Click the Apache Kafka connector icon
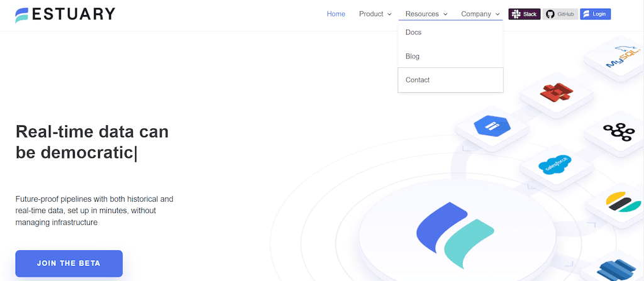Viewport: 644px width, 281px height. point(619,129)
